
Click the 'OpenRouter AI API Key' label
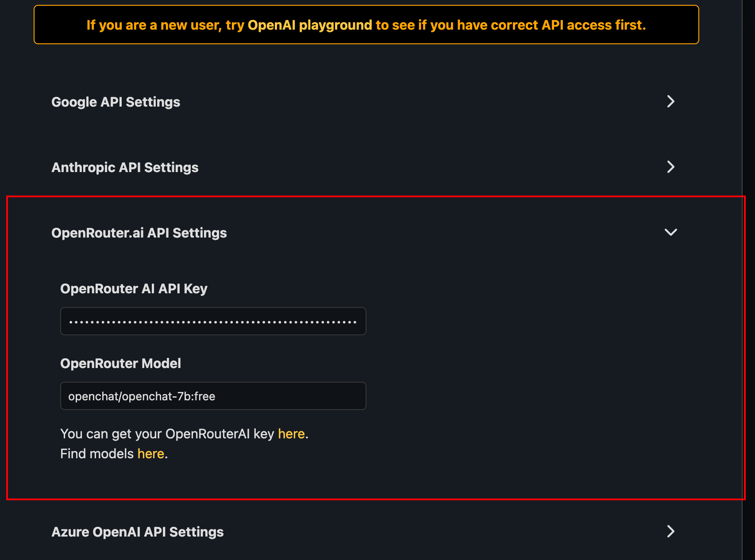click(x=134, y=289)
